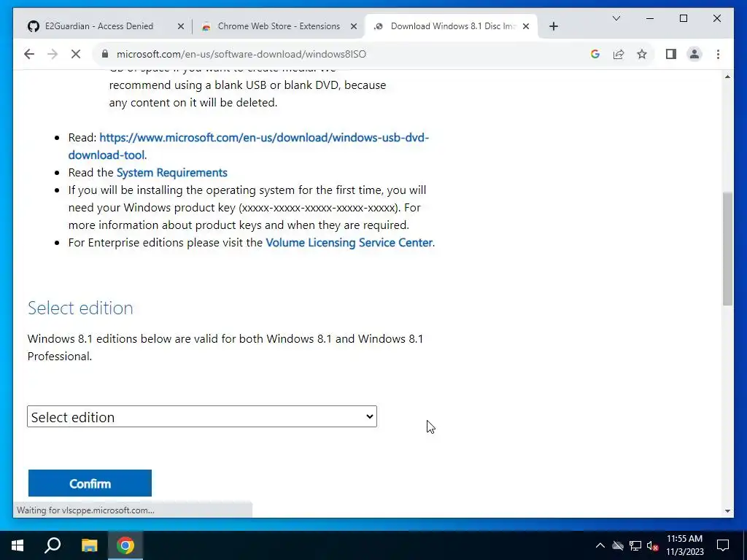Image resolution: width=747 pixels, height=560 pixels.
Task: Open a new tab with plus button
Action: coord(553,26)
